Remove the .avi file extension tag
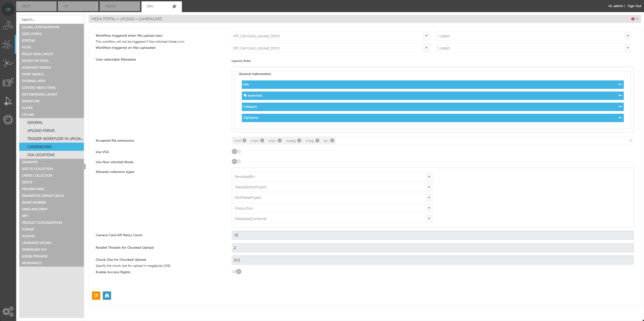Viewport: 644px width, 321px height. pos(332,141)
